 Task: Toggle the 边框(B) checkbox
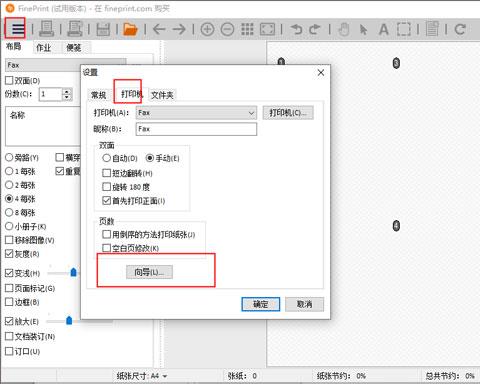pyautogui.click(x=9, y=302)
